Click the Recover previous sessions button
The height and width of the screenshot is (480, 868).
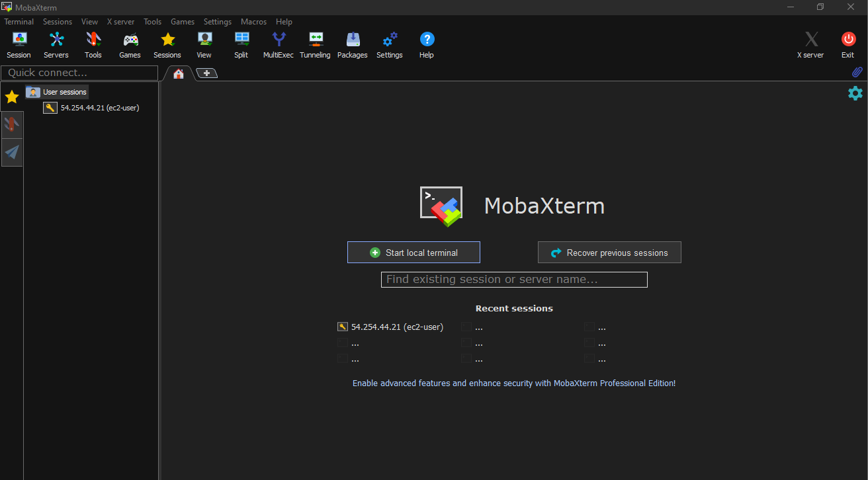click(x=609, y=253)
